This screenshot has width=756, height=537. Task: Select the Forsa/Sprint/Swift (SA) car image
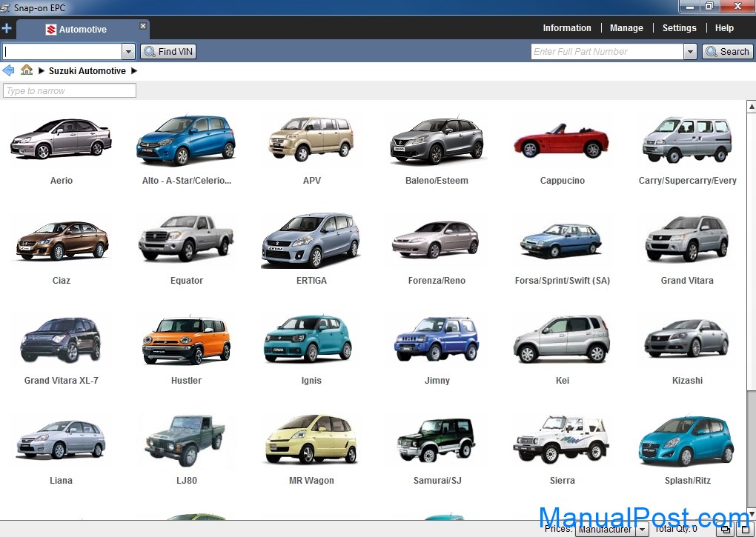click(x=561, y=240)
